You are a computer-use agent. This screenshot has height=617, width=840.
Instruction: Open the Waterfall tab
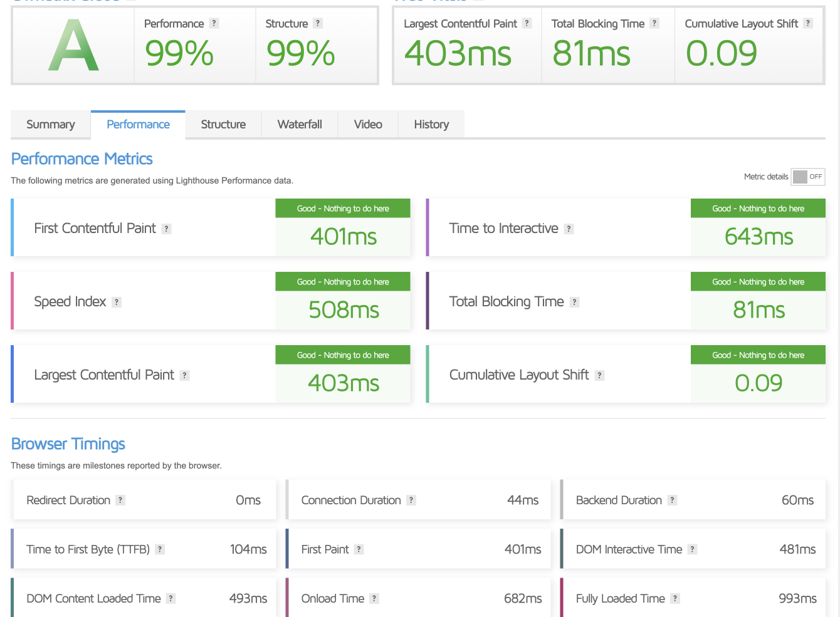pyautogui.click(x=300, y=124)
